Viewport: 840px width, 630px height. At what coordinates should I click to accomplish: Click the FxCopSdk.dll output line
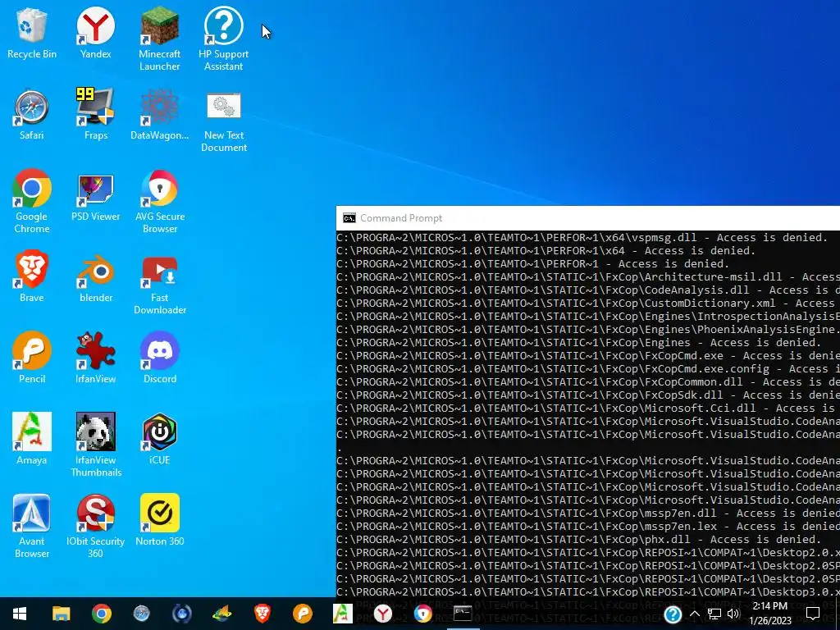tap(587, 395)
